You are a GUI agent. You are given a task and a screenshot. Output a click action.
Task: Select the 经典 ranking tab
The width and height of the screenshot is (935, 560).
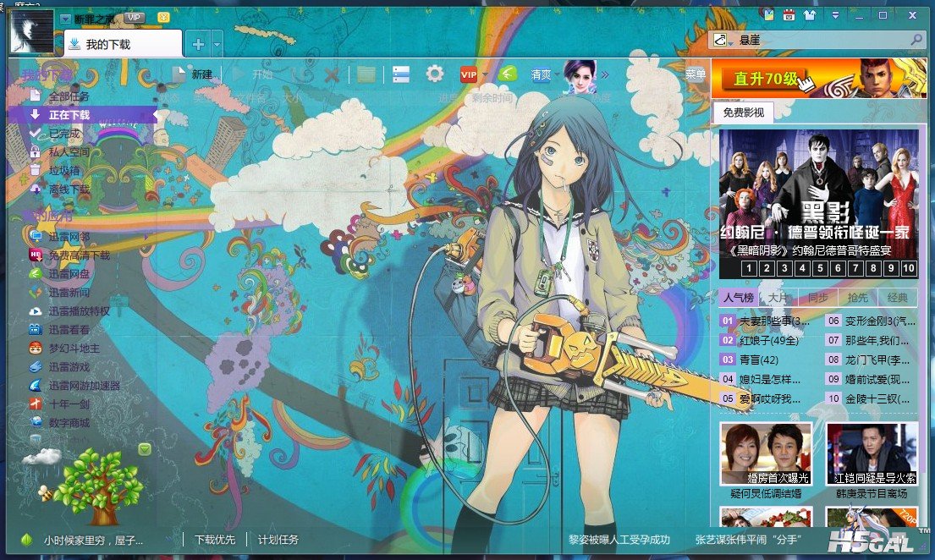(898, 297)
